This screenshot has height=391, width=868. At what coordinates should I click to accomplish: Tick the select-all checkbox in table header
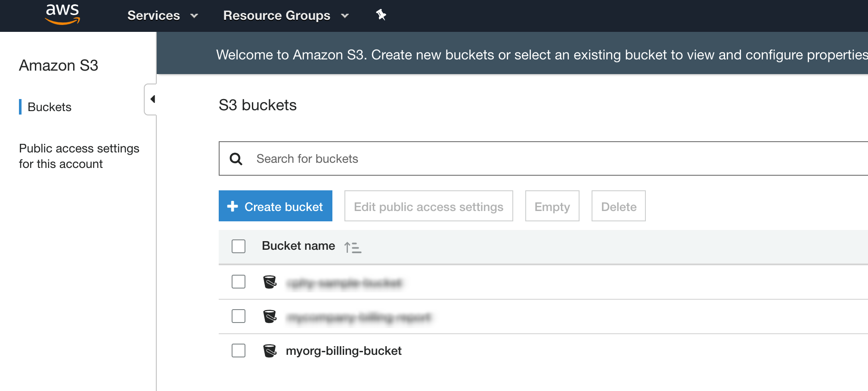coord(239,246)
